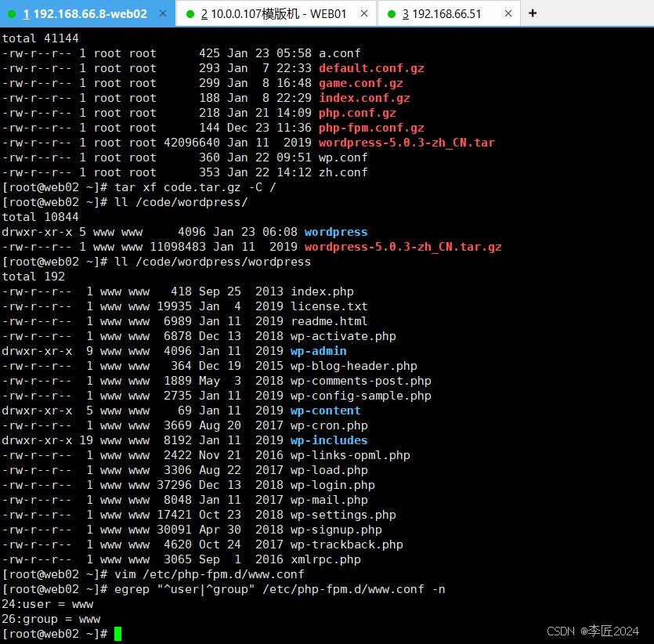Screen dimensions: 654x644
Task: Click the file name a.conf
Action: [339, 53]
